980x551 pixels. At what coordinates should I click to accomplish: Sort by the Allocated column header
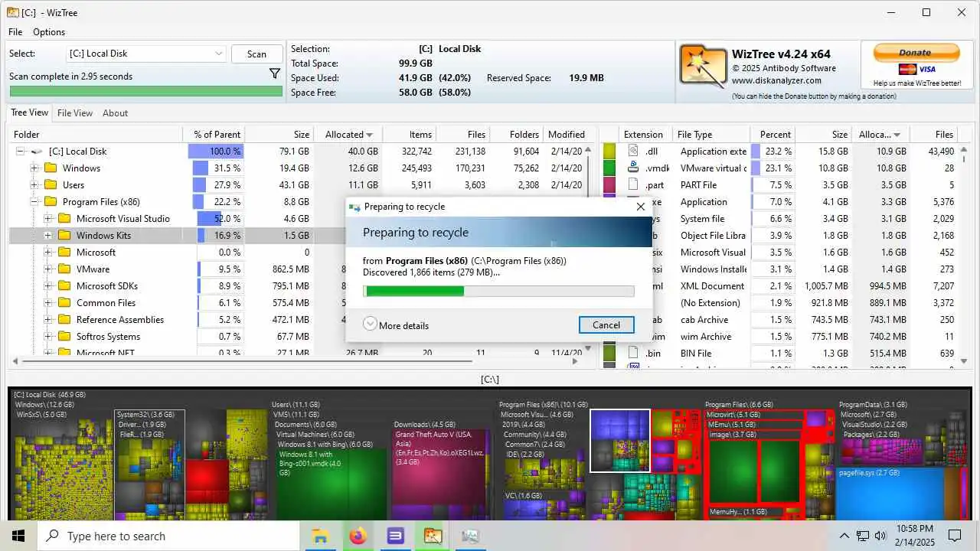[x=348, y=134]
